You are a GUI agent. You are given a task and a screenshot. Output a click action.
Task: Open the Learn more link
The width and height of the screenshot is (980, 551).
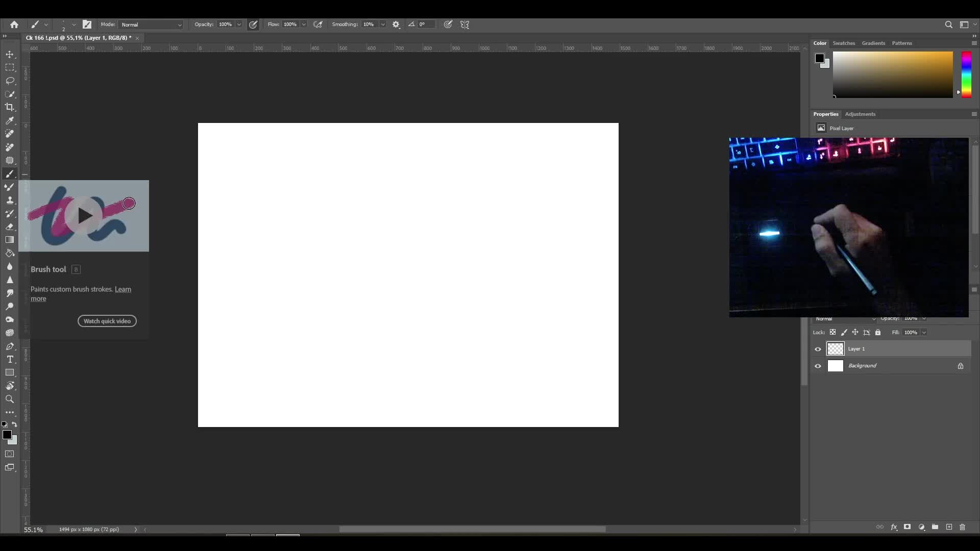(x=123, y=289)
